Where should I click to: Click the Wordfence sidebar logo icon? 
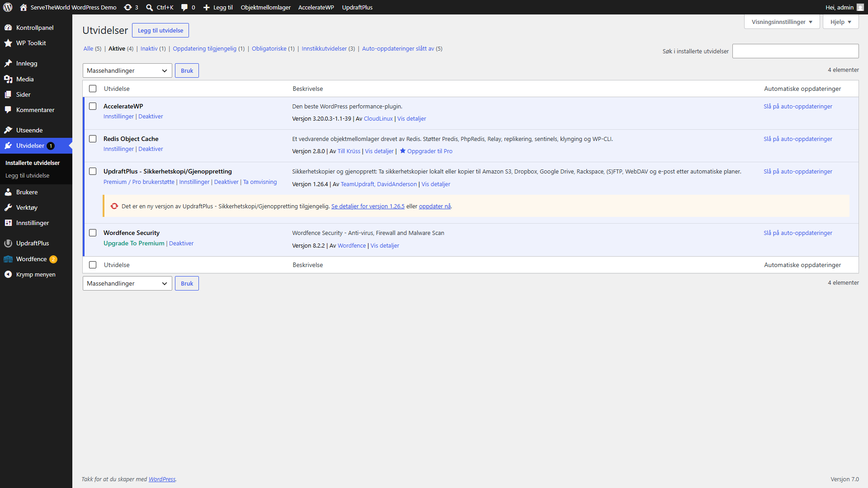(8, 259)
